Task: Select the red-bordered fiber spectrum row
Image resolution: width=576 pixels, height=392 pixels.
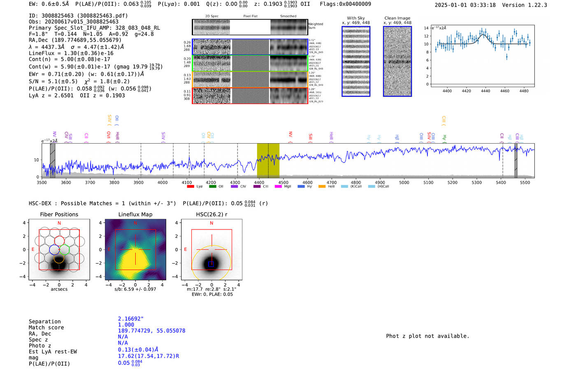Action: pos(250,96)
